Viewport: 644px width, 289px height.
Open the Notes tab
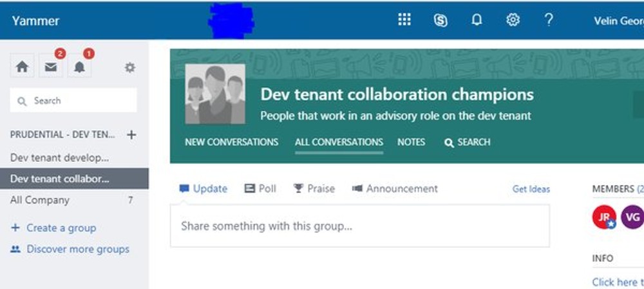click(x=411, y=142)
